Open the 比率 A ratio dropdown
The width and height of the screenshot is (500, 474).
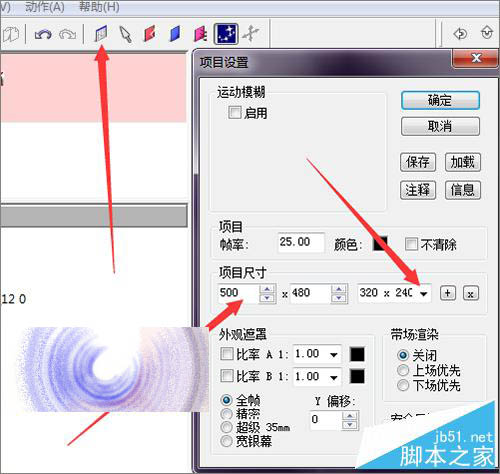pos(333,354)
